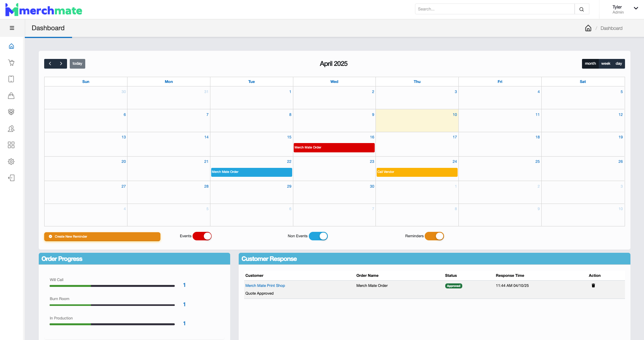This screenshot has width=644, height=340.
Task: Disable the Reminders toggle
Action: 434,236
